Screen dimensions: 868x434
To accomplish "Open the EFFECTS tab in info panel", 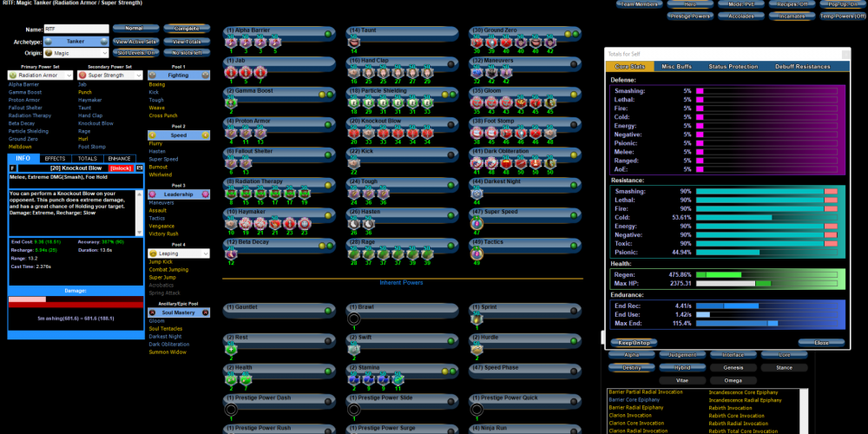I will point(55,159).
